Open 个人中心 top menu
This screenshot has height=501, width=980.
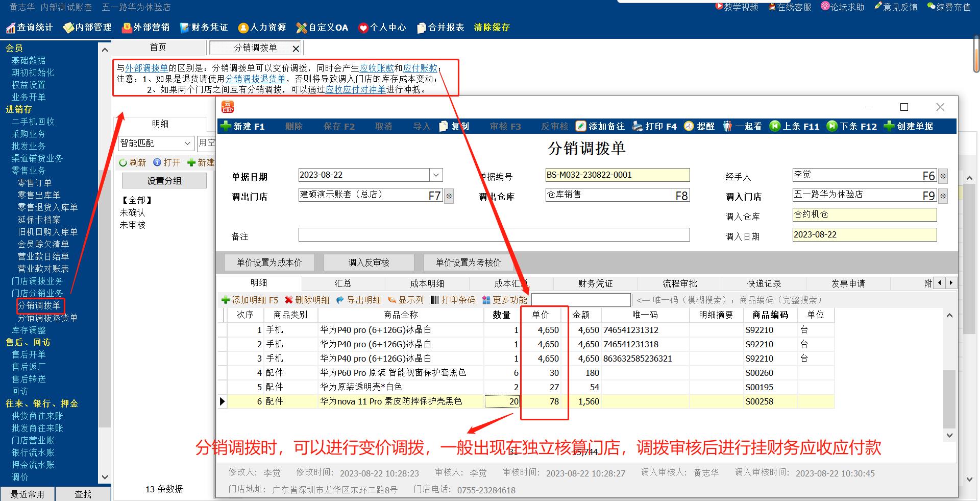[382, 28]
